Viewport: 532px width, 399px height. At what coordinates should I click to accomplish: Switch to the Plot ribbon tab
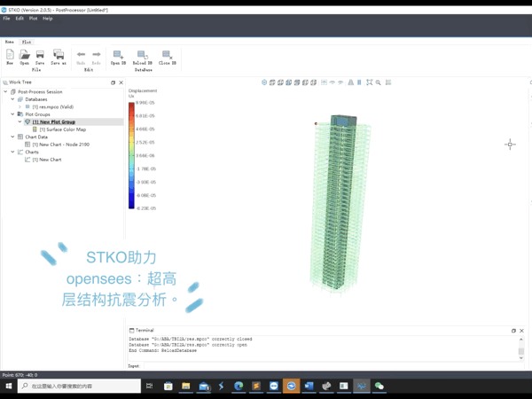click(x=27, y=42)
